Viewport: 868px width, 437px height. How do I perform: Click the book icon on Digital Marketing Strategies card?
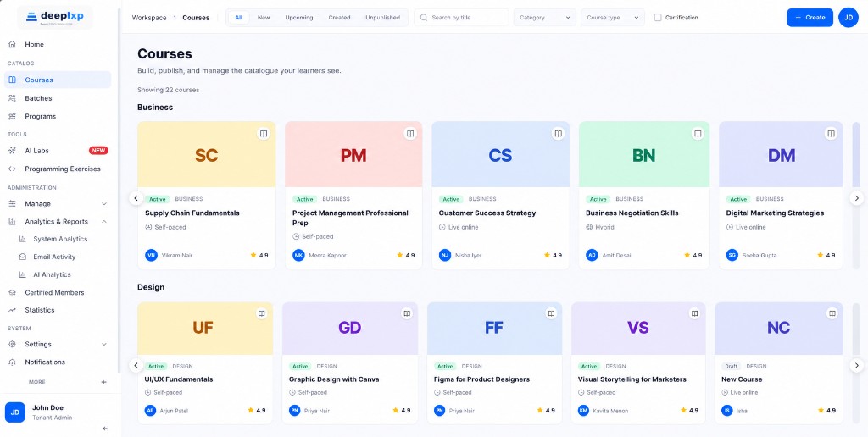[831, 134]
